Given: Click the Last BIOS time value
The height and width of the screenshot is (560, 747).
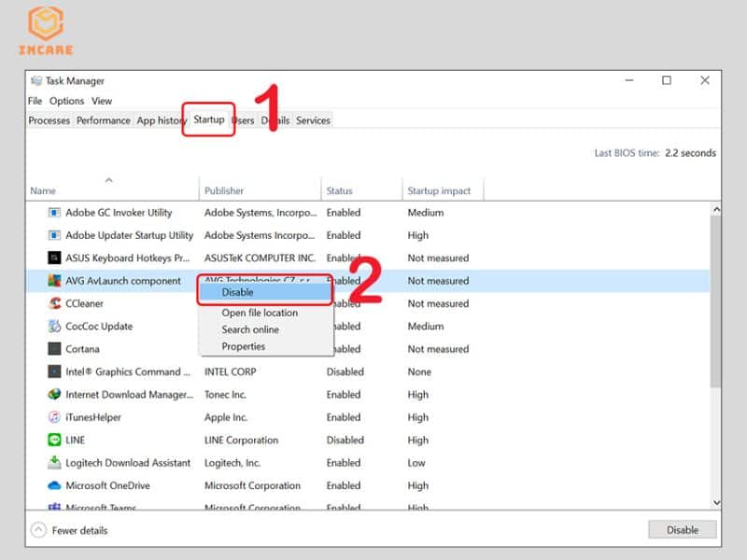Looking at the screenshot, I should click(x=690, y=153).
